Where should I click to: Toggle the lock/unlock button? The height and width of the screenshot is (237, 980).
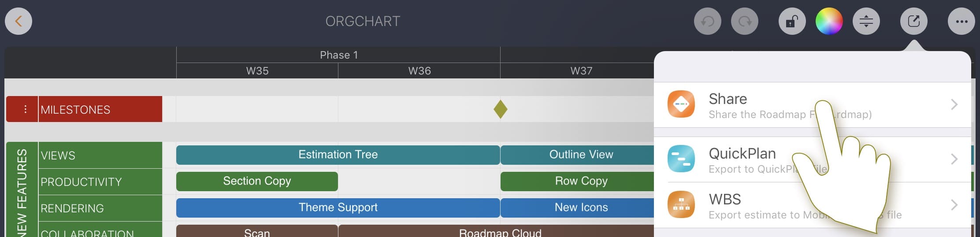click(792, 21)
